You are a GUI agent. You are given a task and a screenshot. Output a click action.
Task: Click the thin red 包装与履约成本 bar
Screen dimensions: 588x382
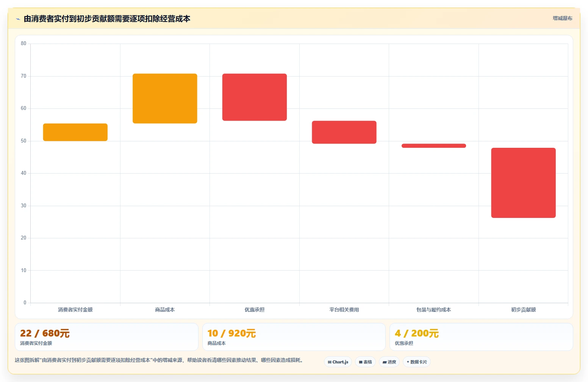pos(434,146)
